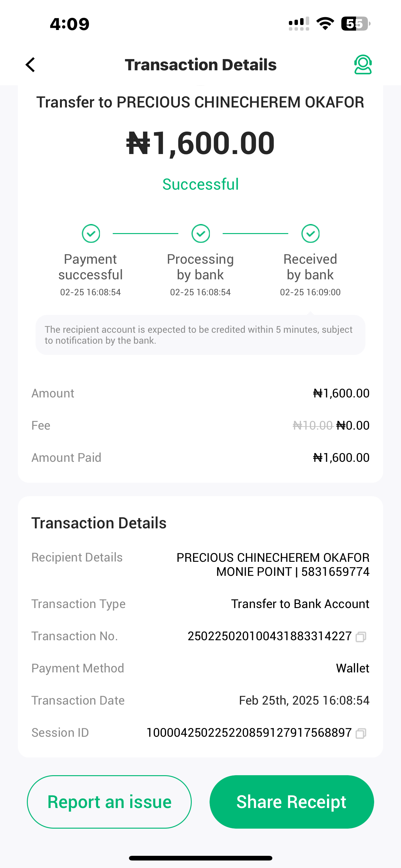
Task: Tap the Processing by bank checkmark icon
Action: click(x=201, y=233)
